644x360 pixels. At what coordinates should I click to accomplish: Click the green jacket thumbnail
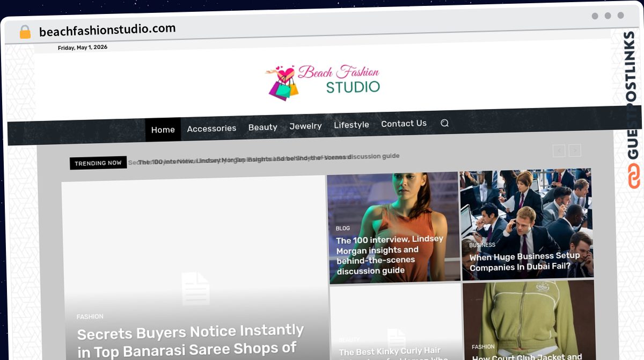(529, 320)
